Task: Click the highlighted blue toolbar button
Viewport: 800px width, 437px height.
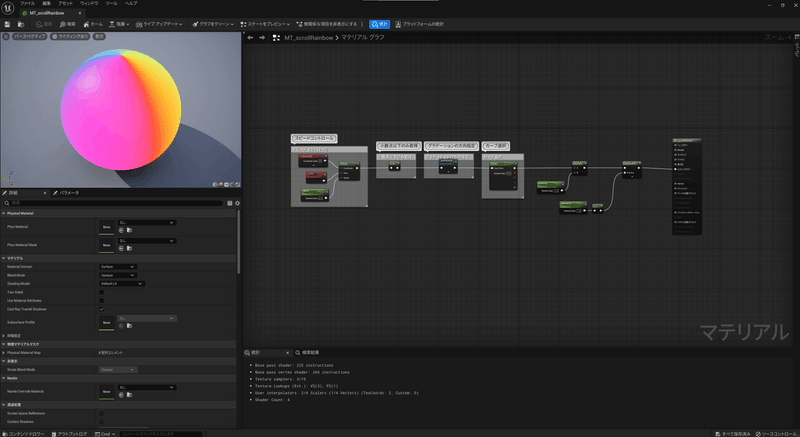Action: (x=380, y=23)
